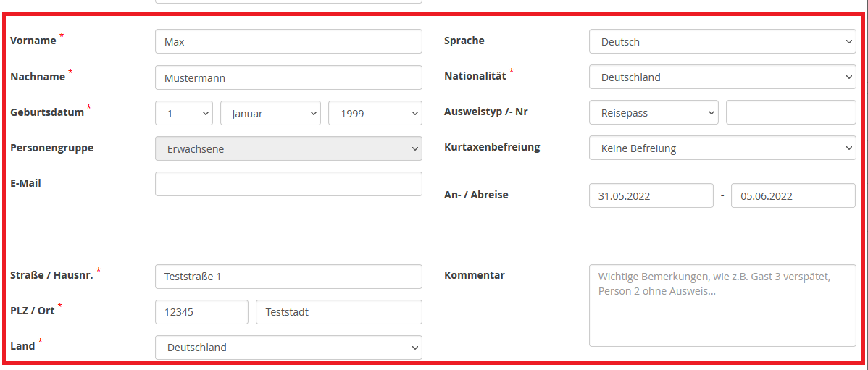
Task: Open the Sprache dropdown showing Deutsch
Action: tap(722, 41)
